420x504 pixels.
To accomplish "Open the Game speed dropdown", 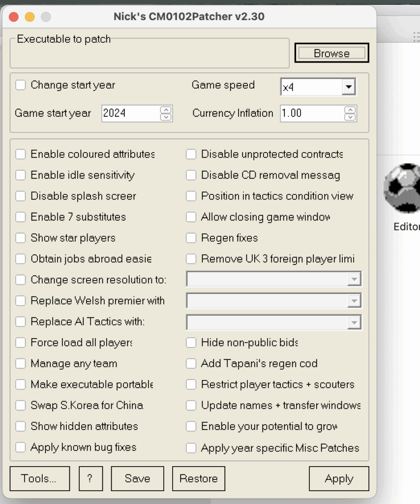I will coord(348,87).
